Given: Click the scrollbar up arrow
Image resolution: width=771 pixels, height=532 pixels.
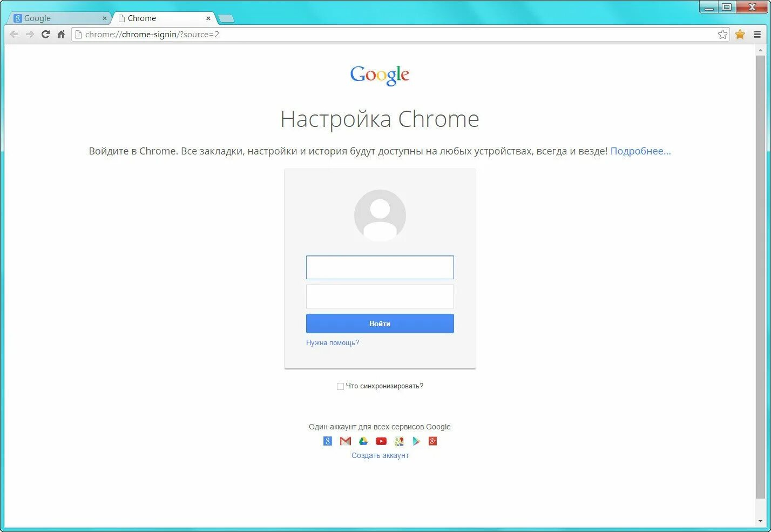Looking at the screenshot, I should pos(760,51).
